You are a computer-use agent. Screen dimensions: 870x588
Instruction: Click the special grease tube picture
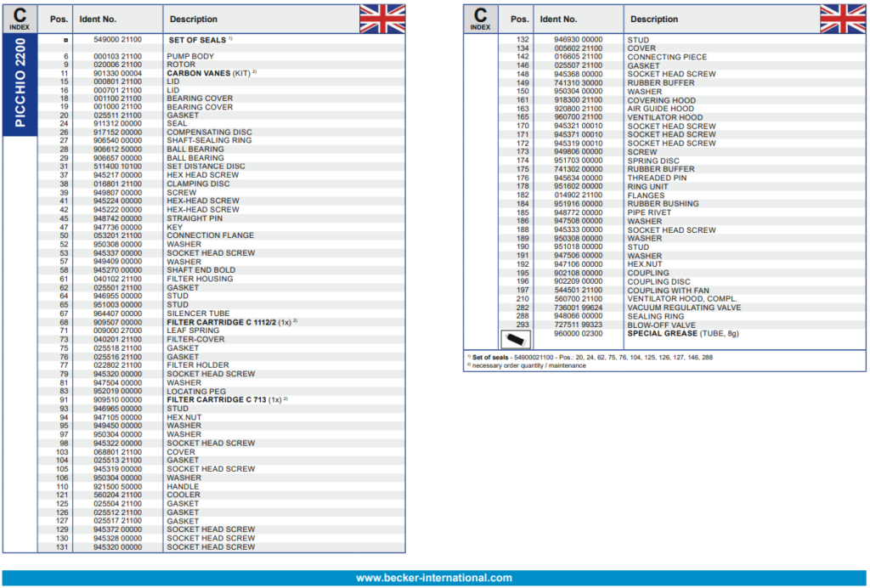pyautogui.click(x=511, y=340)
